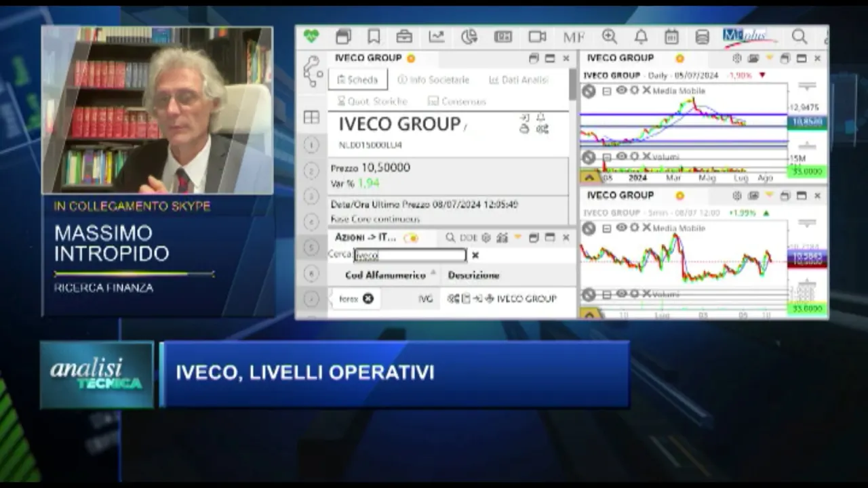Click yellow chevron below 5min chart
The height and width of the screenshot is (488, 868).
[x=589, y=314]
